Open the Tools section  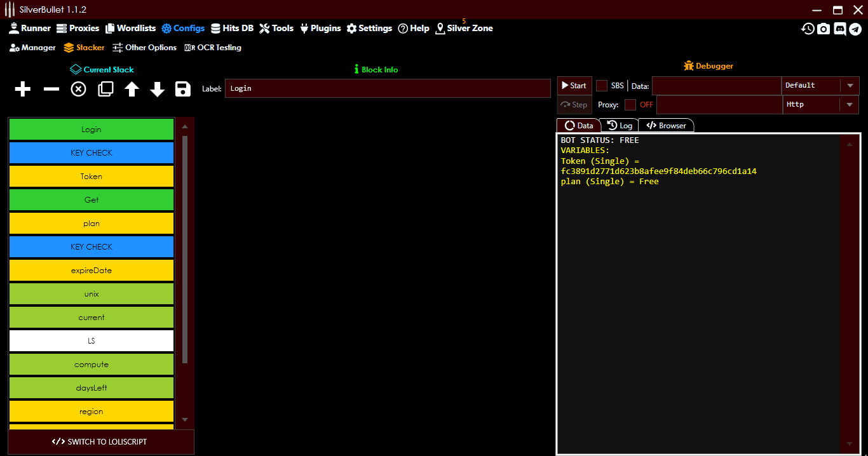coord(276,28)
